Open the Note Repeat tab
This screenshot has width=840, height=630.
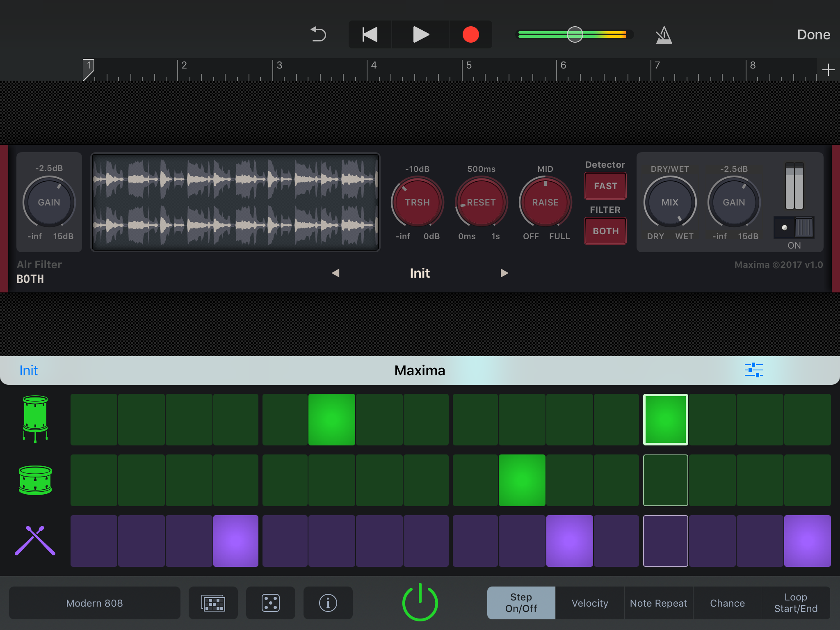(658, 603)
